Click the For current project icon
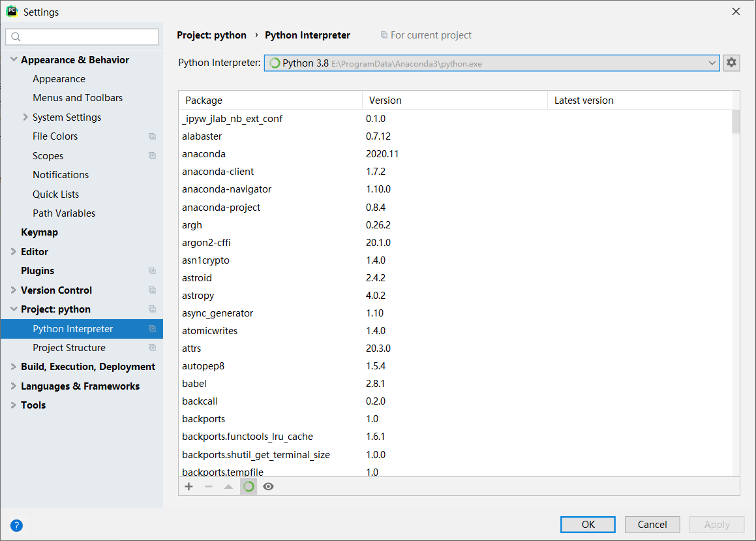756x541 pixels. coord(384,35)
